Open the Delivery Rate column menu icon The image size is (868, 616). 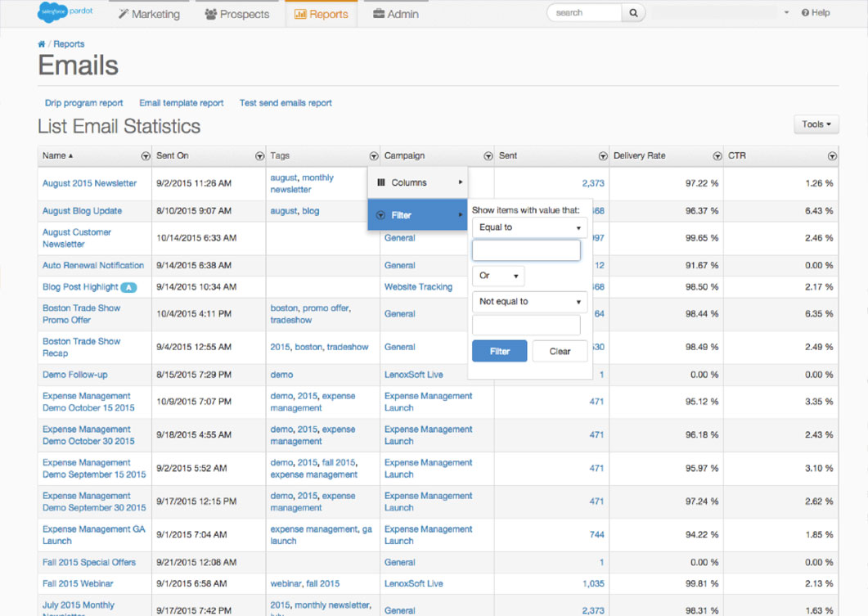pyautogui.click(x=717, y=156)
